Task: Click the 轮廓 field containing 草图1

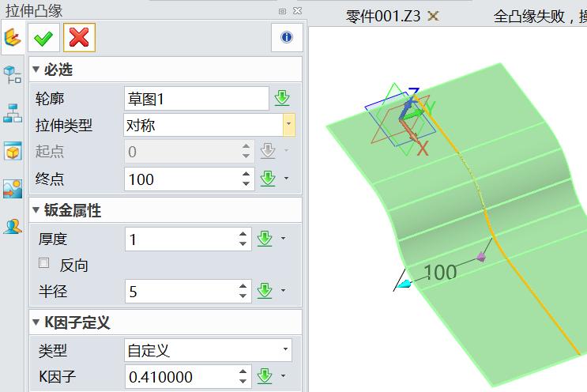Action: (196, 99)
